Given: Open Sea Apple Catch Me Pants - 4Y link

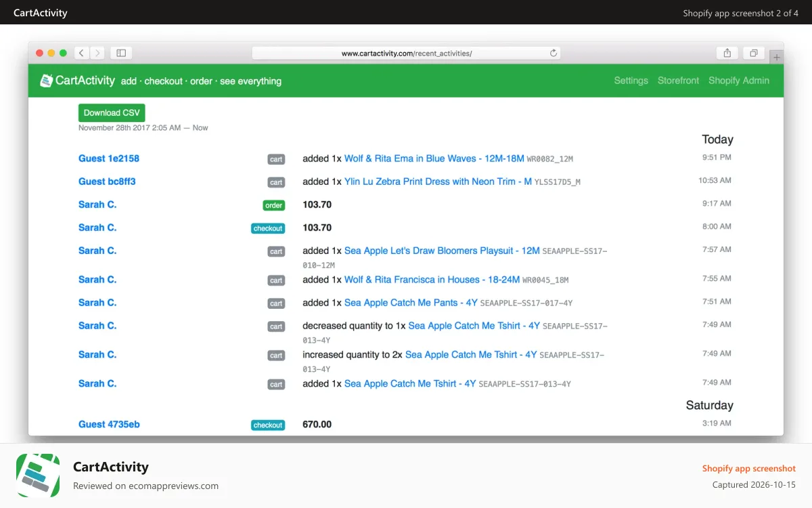Looking at the screenshot, I should point(411,303).
